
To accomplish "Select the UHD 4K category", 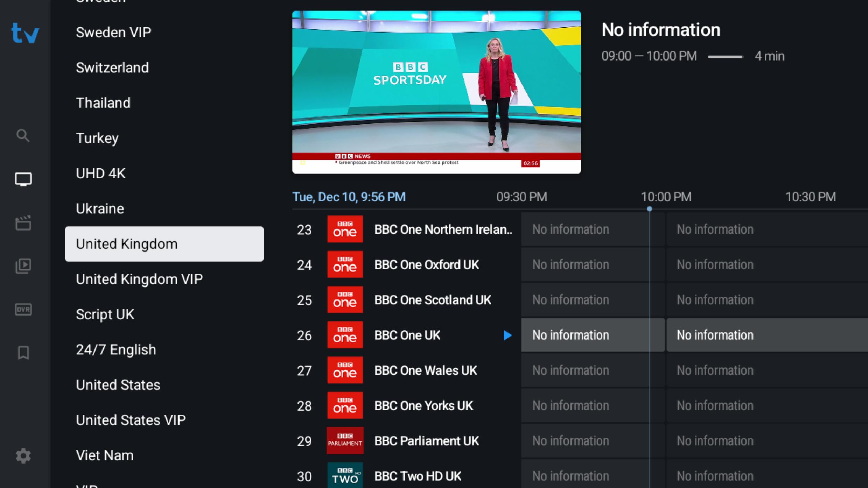I will (164, 174).
